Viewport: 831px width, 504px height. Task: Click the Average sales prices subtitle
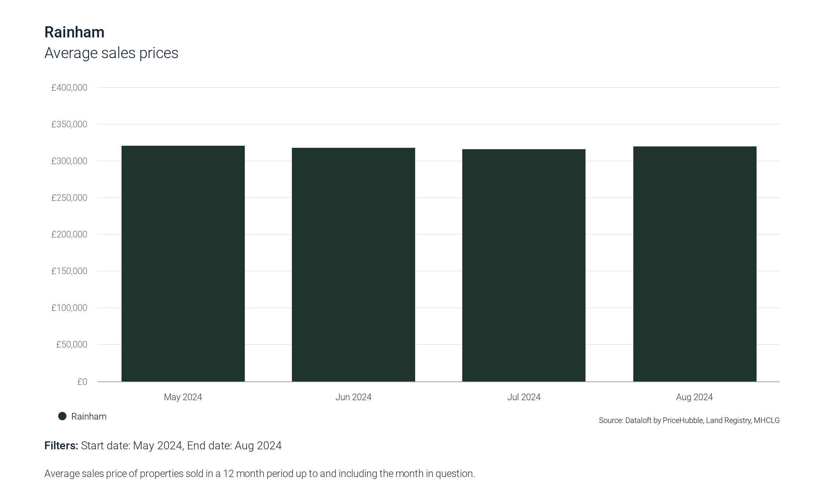click(111, 53)
